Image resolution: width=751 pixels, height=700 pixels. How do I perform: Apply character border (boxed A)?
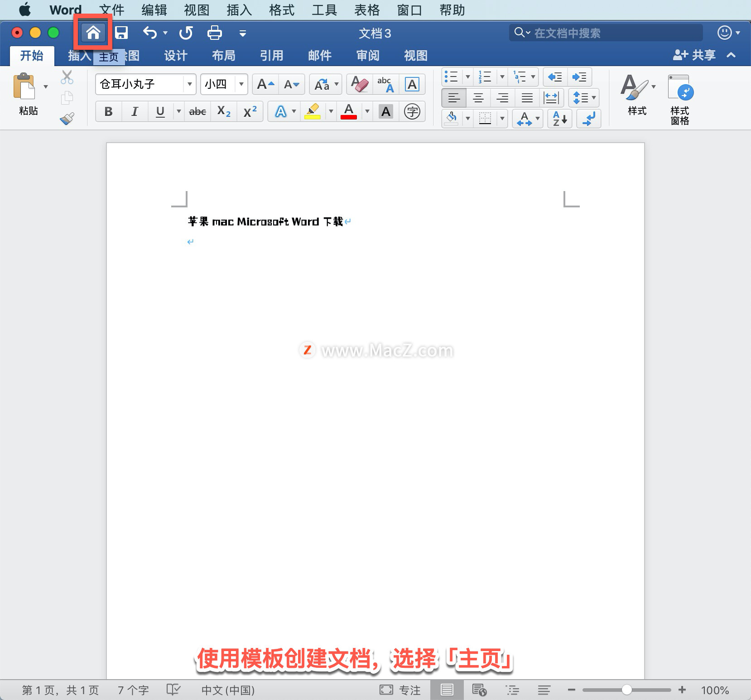tap(412, 84)
